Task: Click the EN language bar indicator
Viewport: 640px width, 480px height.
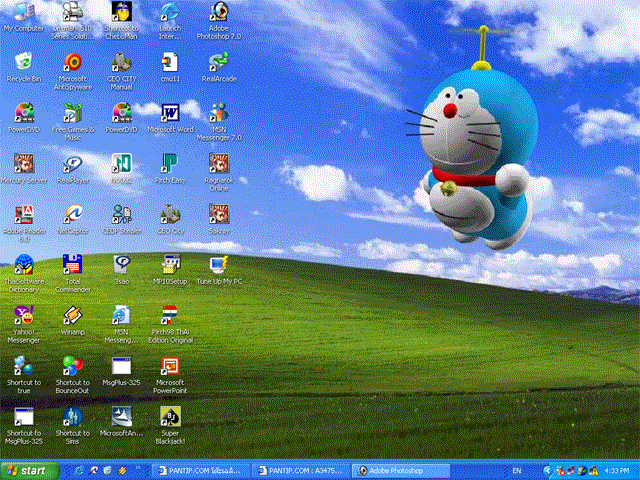Action: click(517, 471)
